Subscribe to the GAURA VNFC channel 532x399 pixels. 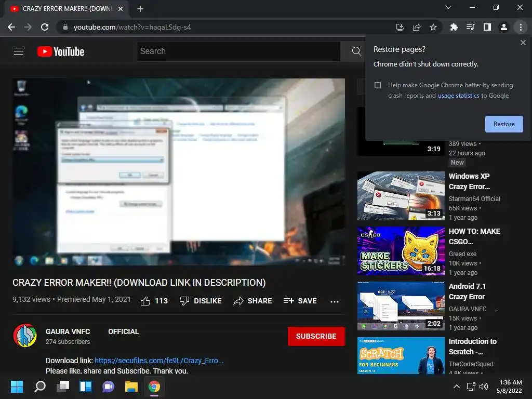coord(316,336)
